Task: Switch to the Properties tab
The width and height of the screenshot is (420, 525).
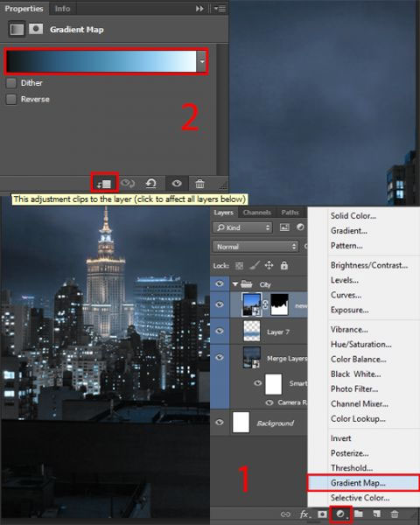Action: pyautogui.click(x=24, y=9)
